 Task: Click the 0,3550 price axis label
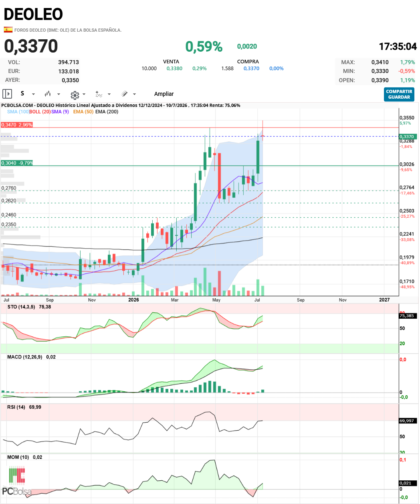407,118
